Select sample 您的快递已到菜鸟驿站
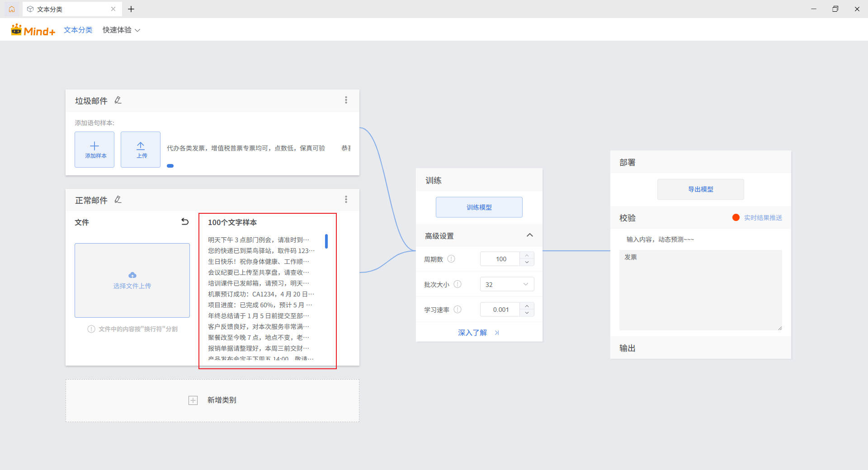 pos(261,251)
